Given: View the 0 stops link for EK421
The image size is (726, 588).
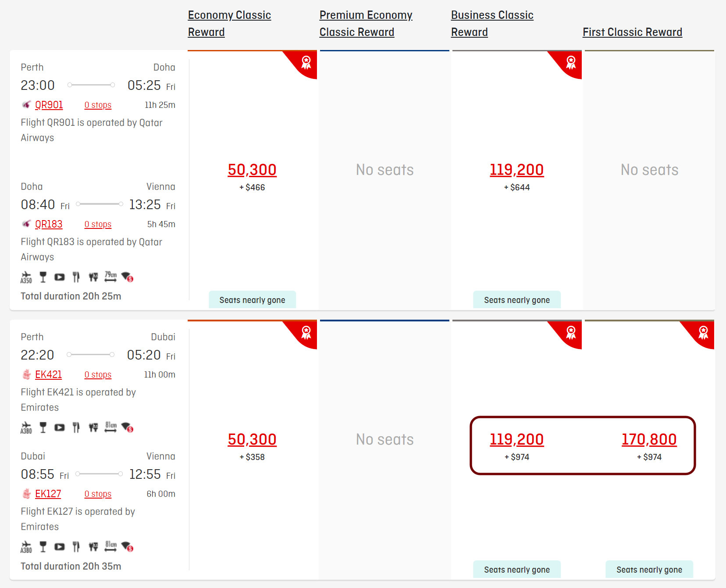Looking at the screenshot, I should [98, 375].
